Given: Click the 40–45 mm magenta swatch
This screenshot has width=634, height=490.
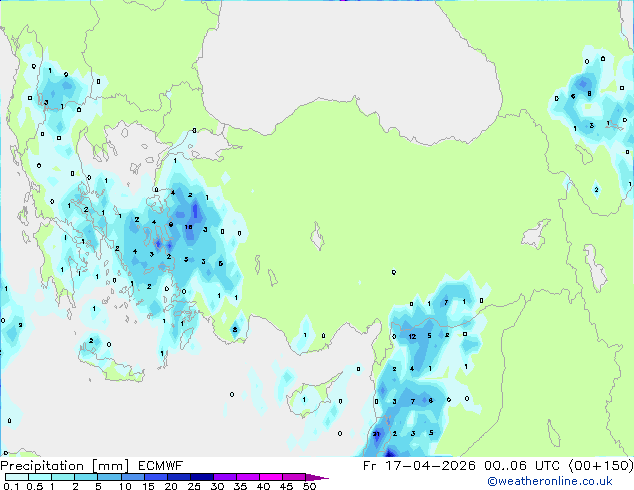Looking at the screenshot, I should (x=271, y=477).
